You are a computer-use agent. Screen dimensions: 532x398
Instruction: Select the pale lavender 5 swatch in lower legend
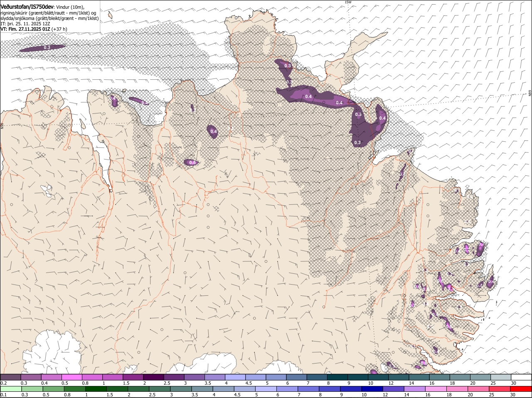266,389
